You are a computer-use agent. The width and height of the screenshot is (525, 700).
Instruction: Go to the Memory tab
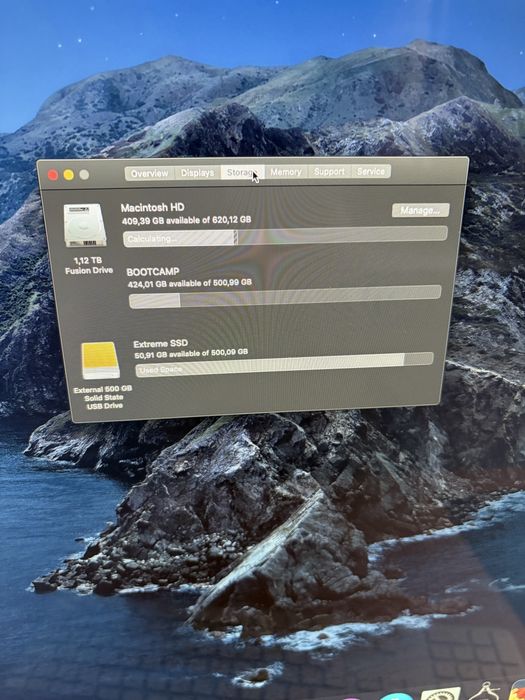[x=286, y=172]
